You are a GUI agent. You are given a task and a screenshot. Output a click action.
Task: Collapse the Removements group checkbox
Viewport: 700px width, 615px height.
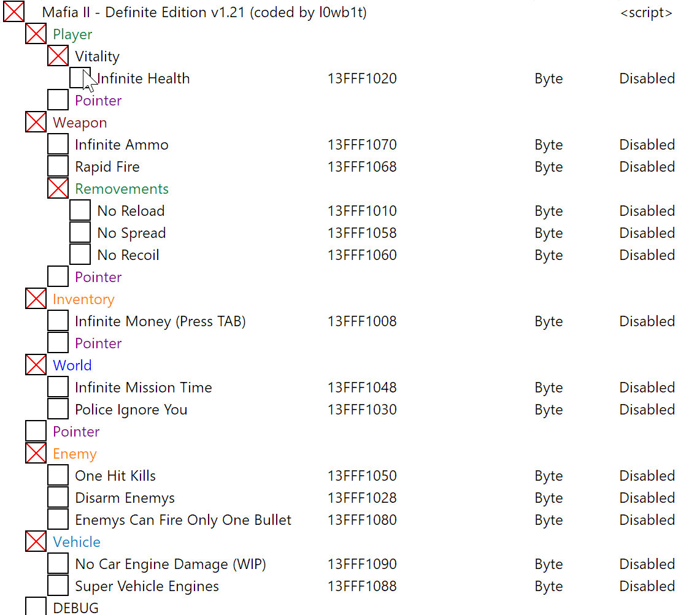coord(58,189)
